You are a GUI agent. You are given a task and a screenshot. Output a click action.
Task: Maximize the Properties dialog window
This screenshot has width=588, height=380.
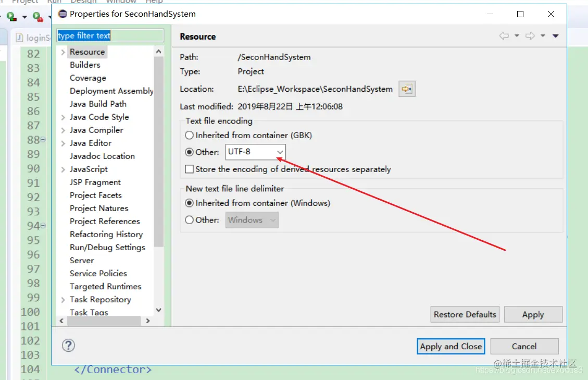[520, 14]
